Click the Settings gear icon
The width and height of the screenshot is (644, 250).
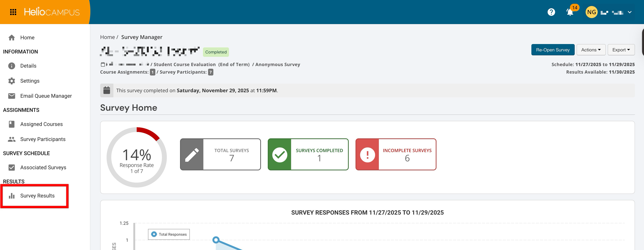pyautogui.click(x=11, y=81)
